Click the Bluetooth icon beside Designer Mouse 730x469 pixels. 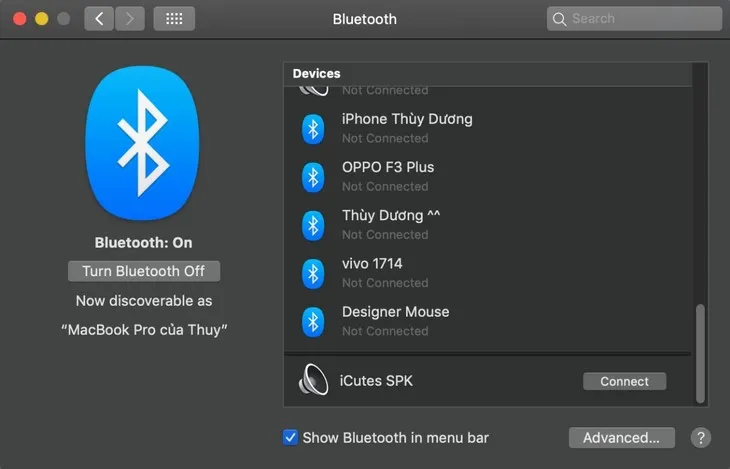(x=313, y=321)
